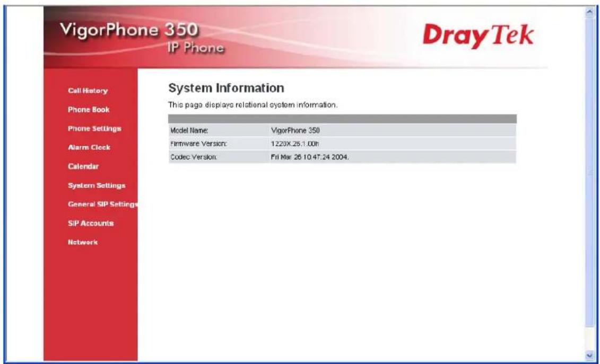
Task: Select the Firmware Version label
Action: coord(198,144)
